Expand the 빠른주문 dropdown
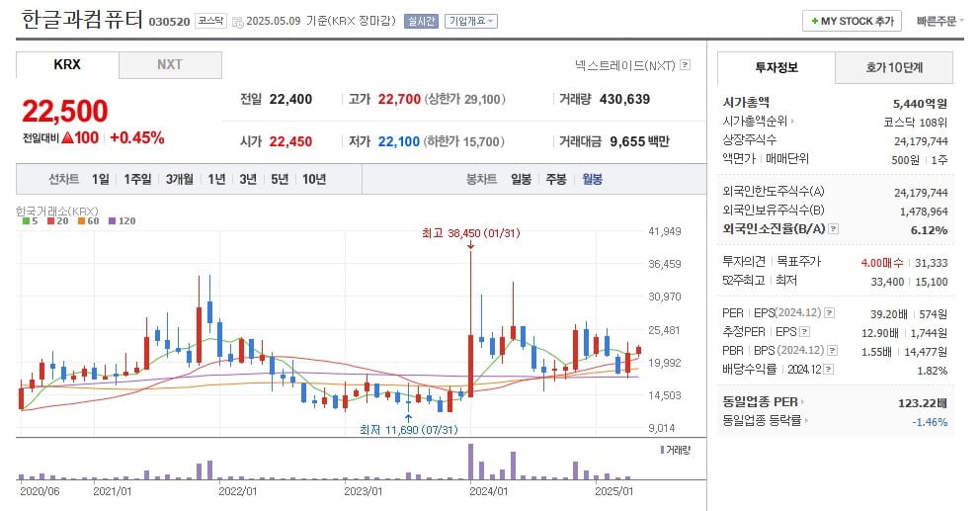The height and width of the screenshot is (511, 980). 939,22
